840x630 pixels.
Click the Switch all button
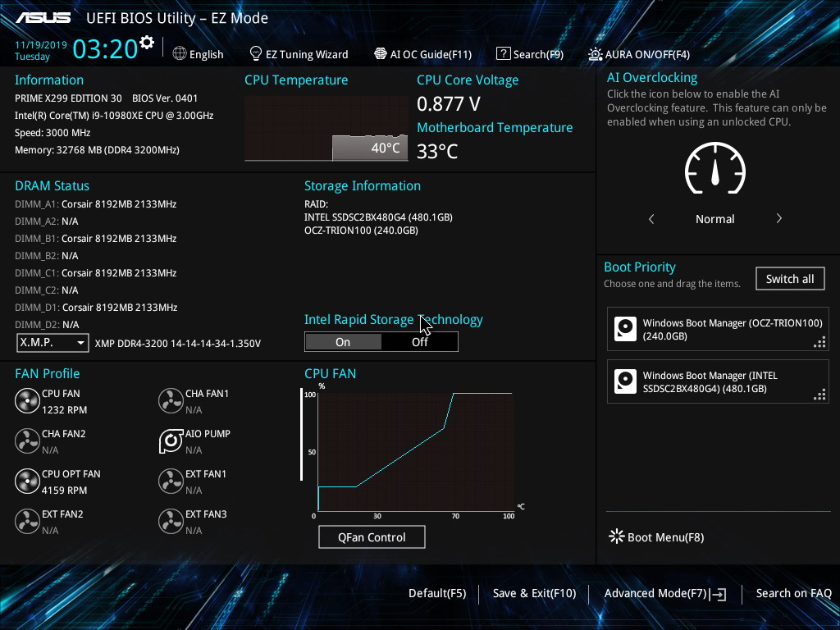[790, 279]
